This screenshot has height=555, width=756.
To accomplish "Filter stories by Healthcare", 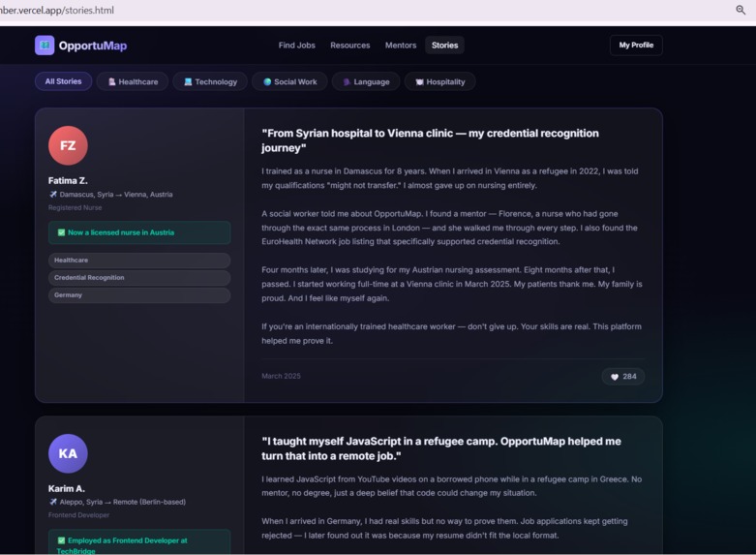I will click(133, 81).
